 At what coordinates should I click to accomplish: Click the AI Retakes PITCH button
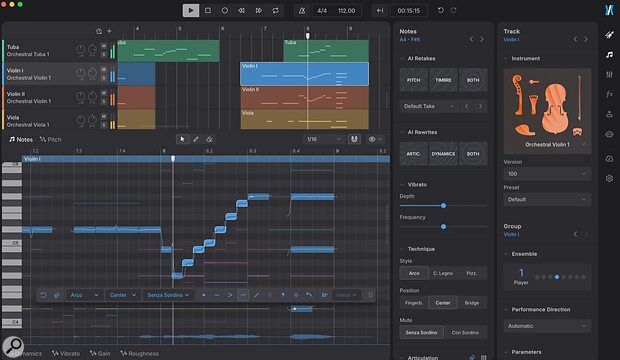click(x=414, y=80)
